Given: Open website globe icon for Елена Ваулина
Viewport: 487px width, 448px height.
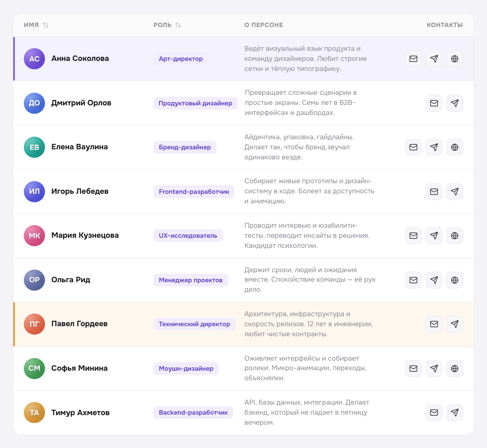Looking at the screenshot, I should [x=454, y=147].
